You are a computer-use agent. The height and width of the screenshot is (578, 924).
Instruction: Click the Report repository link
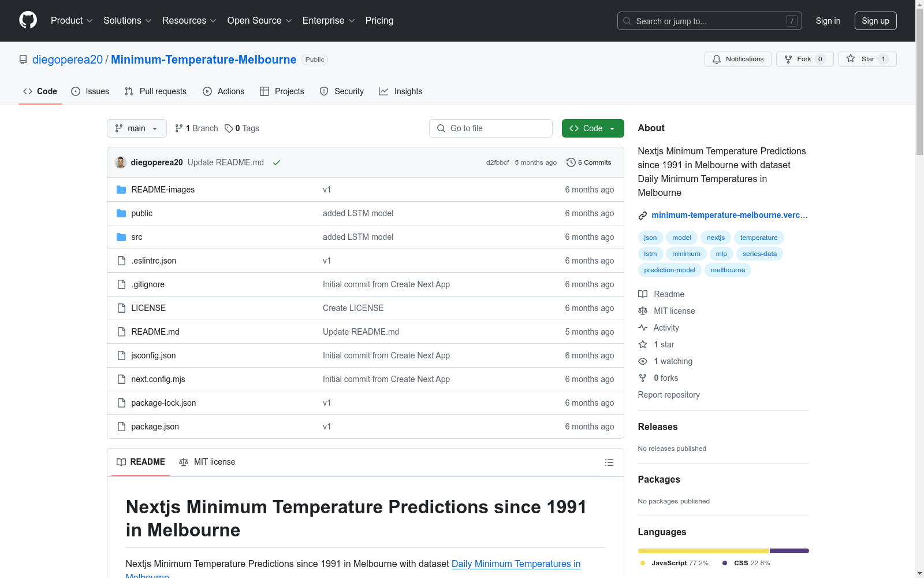tap(669, 395)
